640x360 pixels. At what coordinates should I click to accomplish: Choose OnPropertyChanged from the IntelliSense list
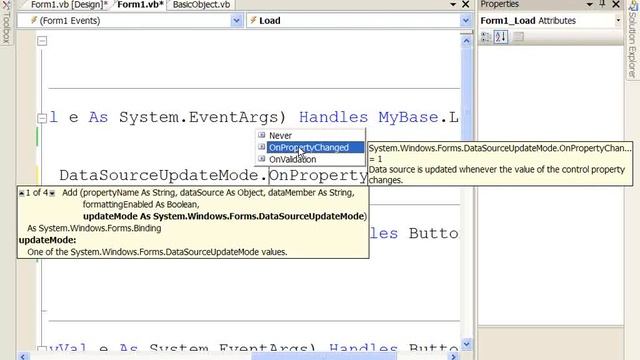point(310,147)
